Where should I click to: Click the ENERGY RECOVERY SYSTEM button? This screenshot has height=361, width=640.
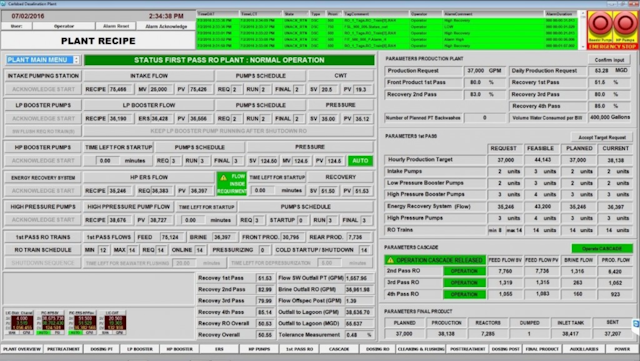[x=43, y=178]
